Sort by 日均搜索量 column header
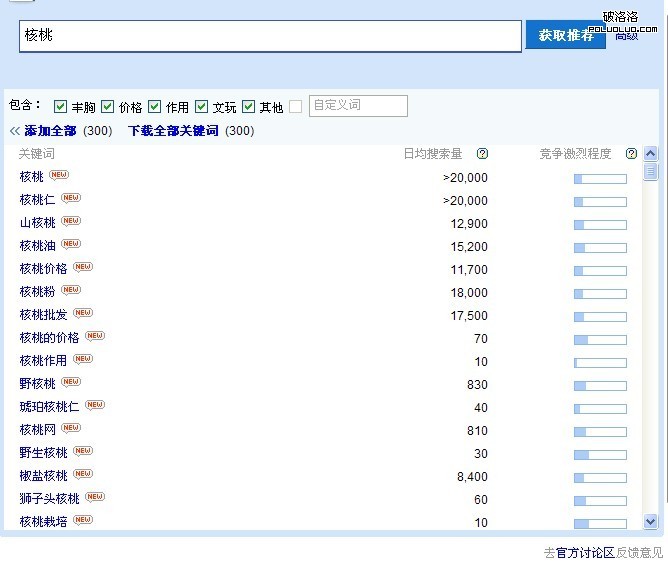Screen dimensions: 668x581 pos(432,154)
